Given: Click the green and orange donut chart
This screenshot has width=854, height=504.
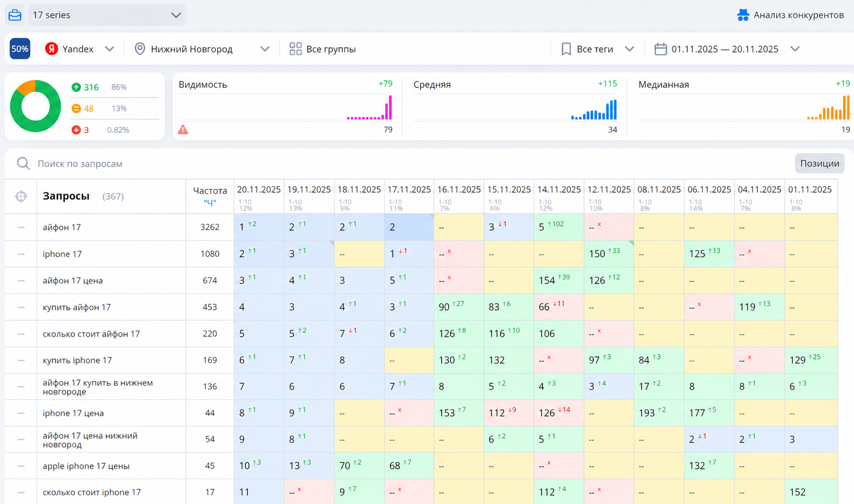Looking at the screenshot, I should 36,106.
